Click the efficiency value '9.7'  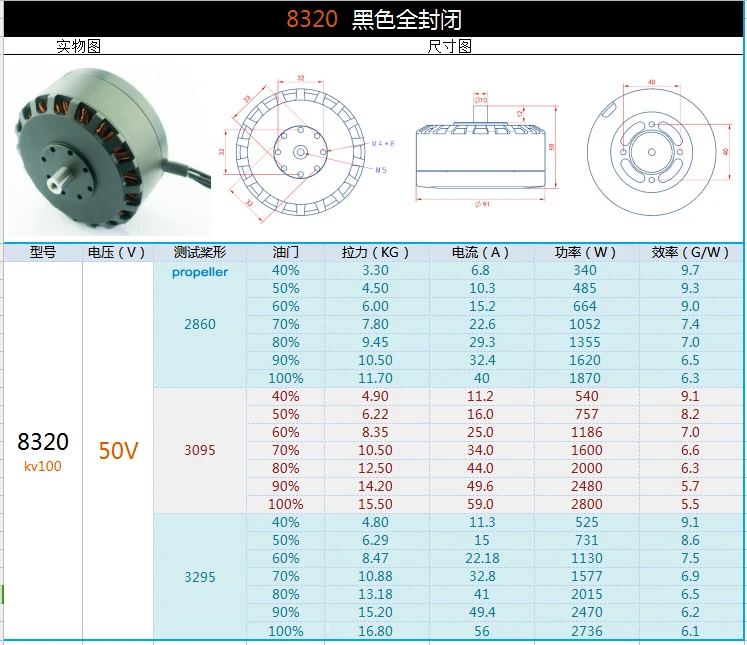point(690,270)
